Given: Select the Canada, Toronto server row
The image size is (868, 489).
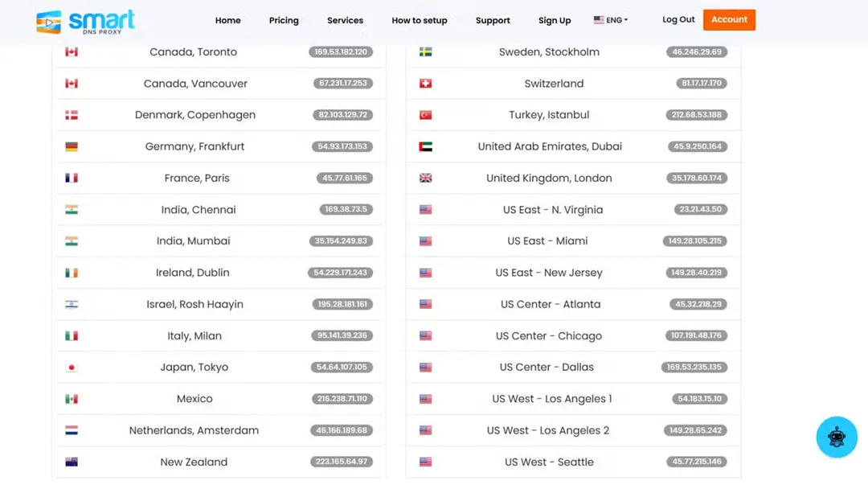Looking at the screenshot, I should 194,52.
